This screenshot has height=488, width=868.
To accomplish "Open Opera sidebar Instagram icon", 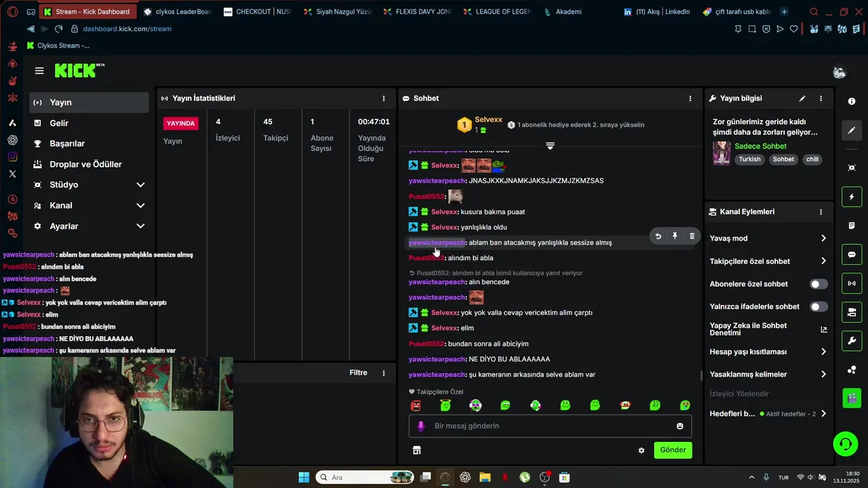I will [x=12, y=157].
